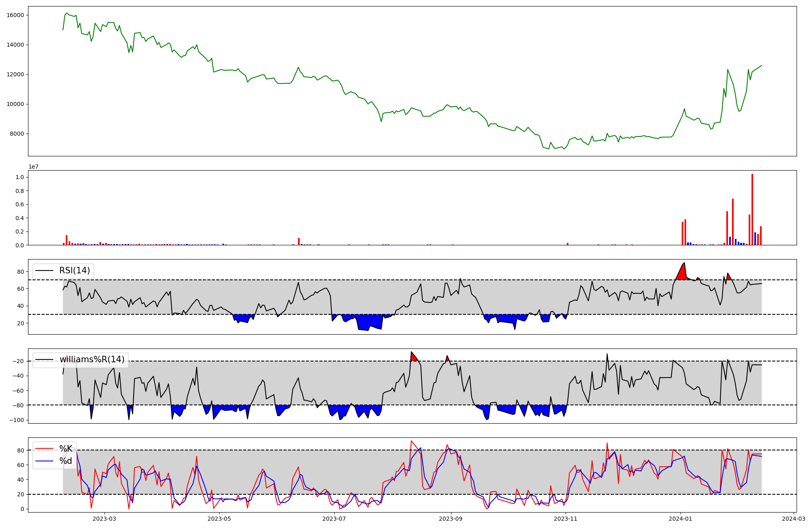Screen dimensions: 812x528
Task: Click the 1.0 volume axis tick label
Action: point(19,177)
